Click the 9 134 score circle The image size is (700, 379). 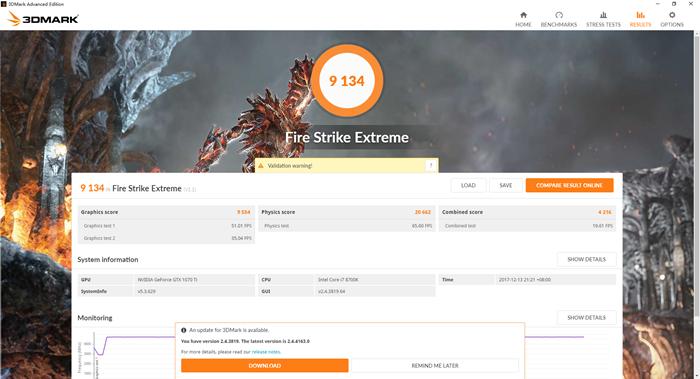pos(347,81)
